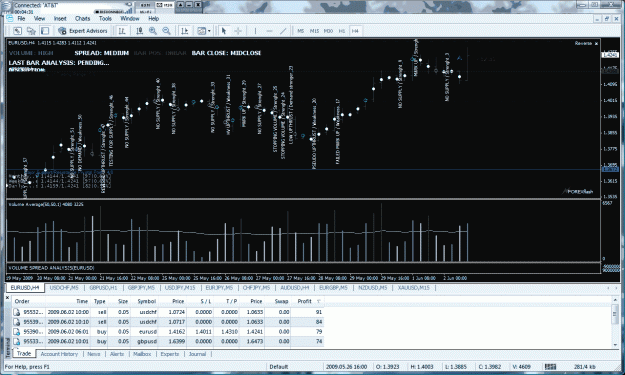Select the usdchf sell order at 1.0717
This screenshot has height=375, width=625.
[168, 322]
